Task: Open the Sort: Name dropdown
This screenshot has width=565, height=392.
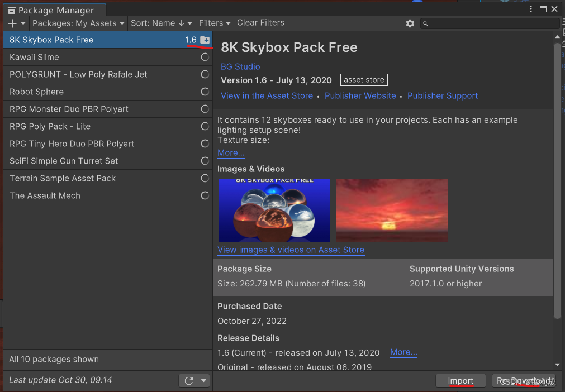Action: pos(161,23)
